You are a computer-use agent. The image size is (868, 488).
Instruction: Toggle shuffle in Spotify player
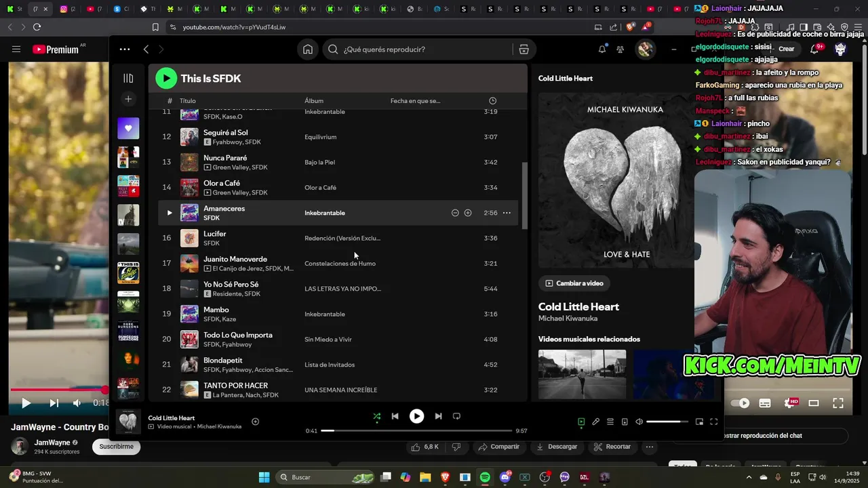coord(377,416)
